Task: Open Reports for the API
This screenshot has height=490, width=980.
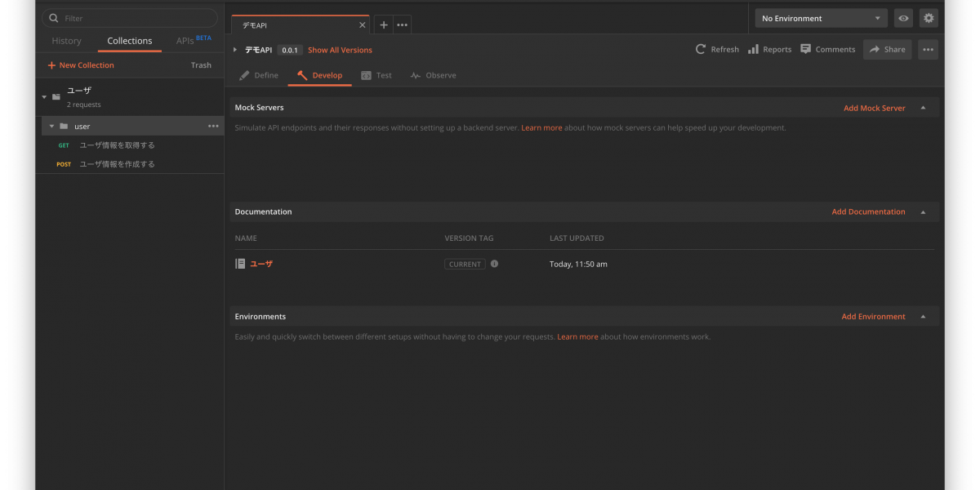Action: 769,49
